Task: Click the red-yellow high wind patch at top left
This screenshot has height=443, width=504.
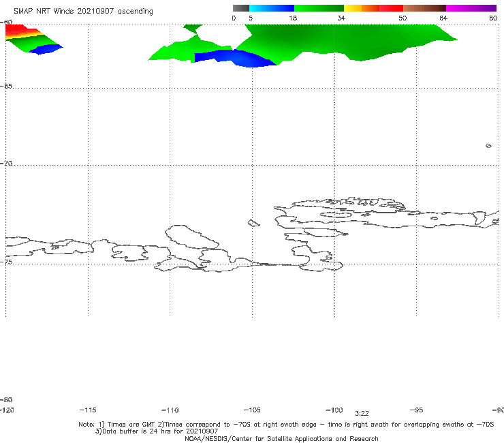Action: 21,31
